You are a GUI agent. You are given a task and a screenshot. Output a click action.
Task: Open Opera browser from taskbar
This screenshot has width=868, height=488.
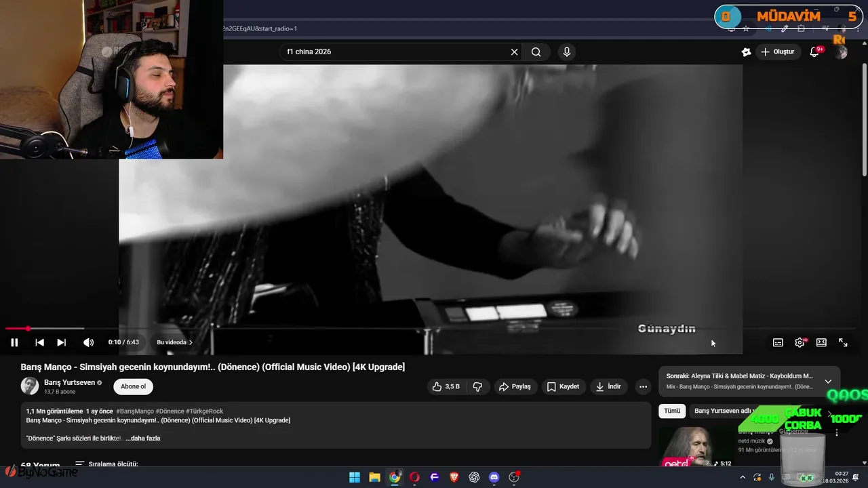pos(414,477)
